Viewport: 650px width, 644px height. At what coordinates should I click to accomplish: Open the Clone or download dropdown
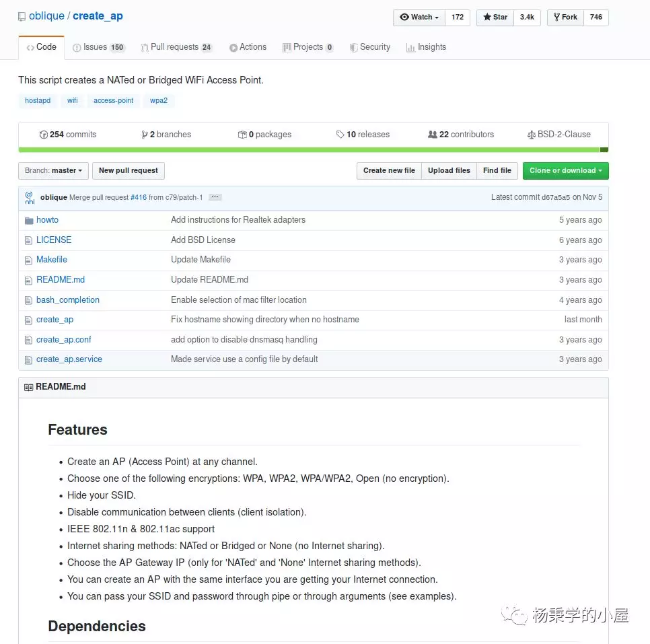pyautogui.click(x=565, y=171)
